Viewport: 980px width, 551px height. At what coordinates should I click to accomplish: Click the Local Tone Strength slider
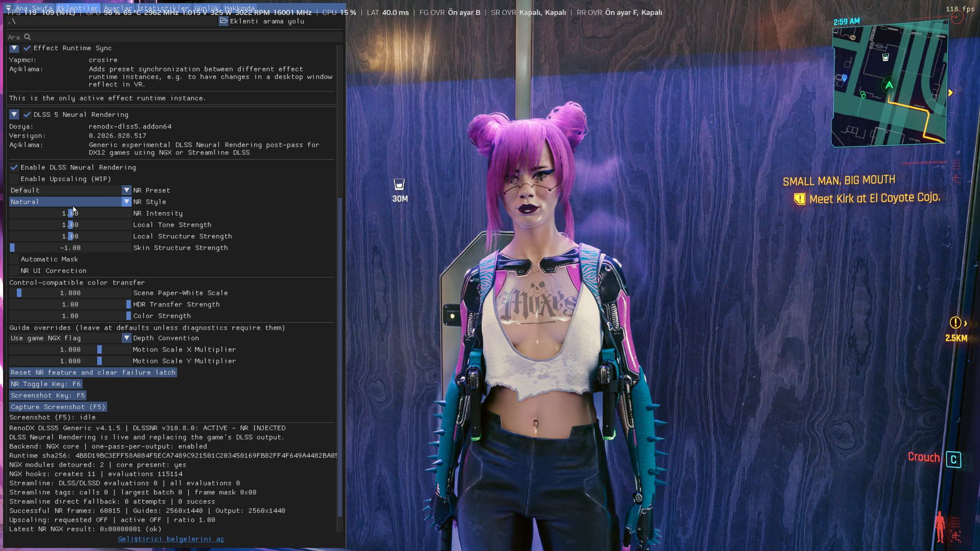click(x=70, y=225)
